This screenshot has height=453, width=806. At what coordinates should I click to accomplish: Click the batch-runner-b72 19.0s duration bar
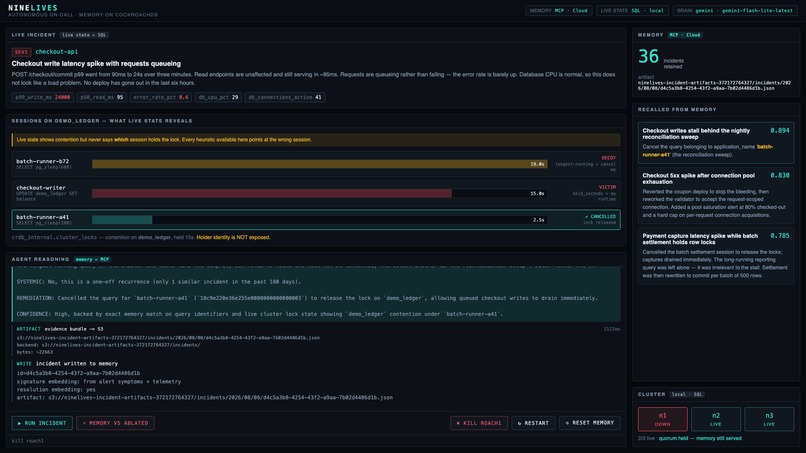point(319,164)
